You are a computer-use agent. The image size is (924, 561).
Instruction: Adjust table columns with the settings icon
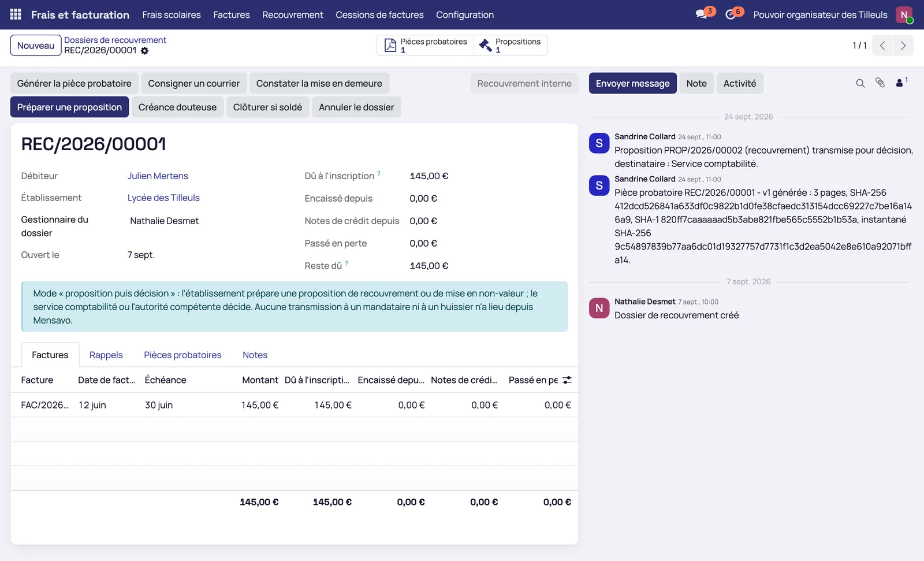567,380
